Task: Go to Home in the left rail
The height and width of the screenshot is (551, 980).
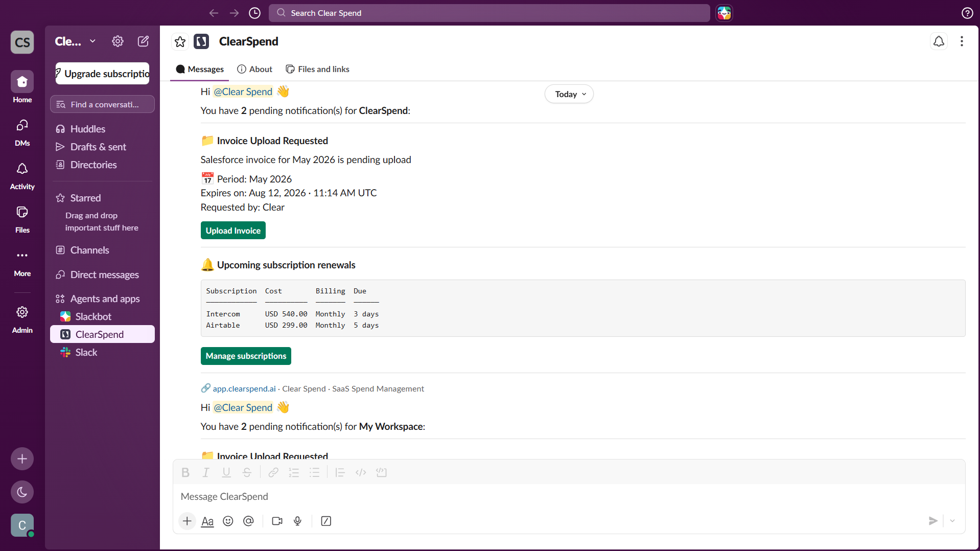Action: (22, 87)
